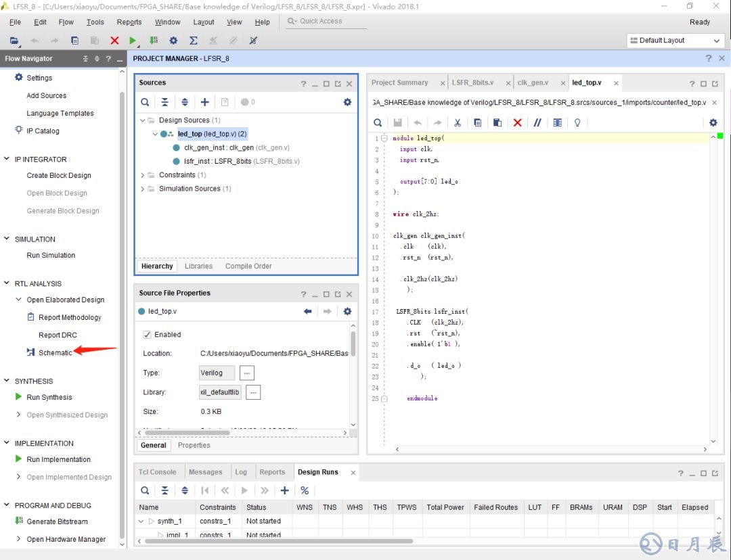
Task: Toggle line comments with the // icon
Action: [537, 122]
